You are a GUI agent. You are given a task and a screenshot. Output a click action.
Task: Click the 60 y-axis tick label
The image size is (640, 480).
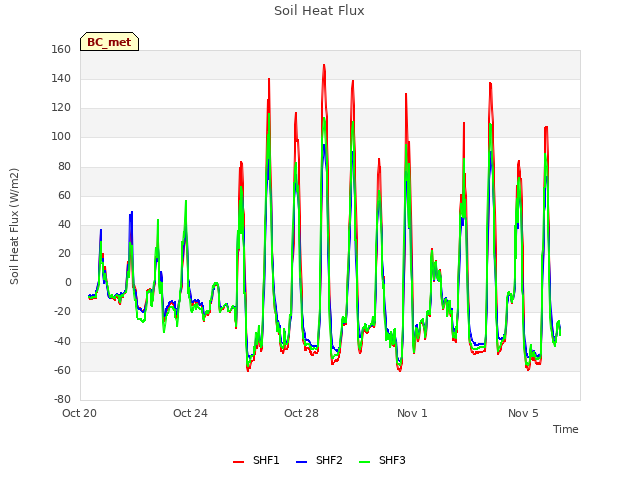(64, 196)
